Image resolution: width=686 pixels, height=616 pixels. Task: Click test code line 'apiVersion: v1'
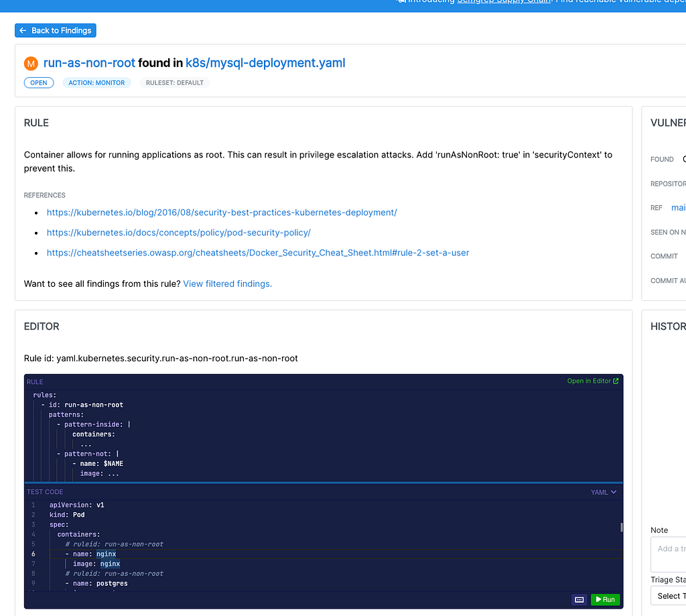click(76, 505)
